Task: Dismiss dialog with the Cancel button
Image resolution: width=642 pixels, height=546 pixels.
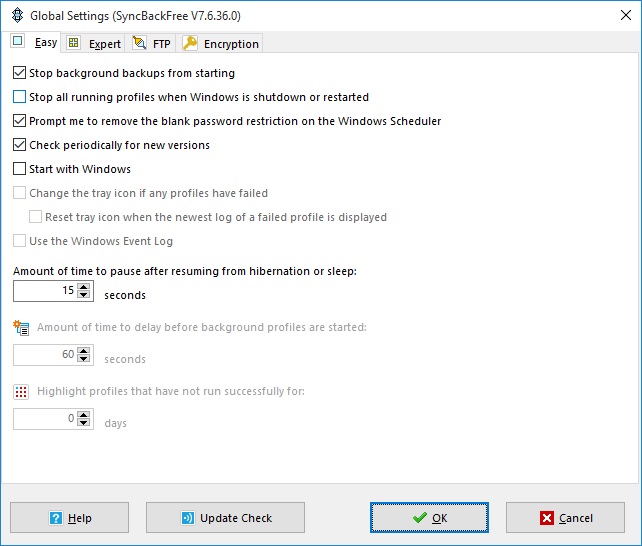Action: coord(565,518)
